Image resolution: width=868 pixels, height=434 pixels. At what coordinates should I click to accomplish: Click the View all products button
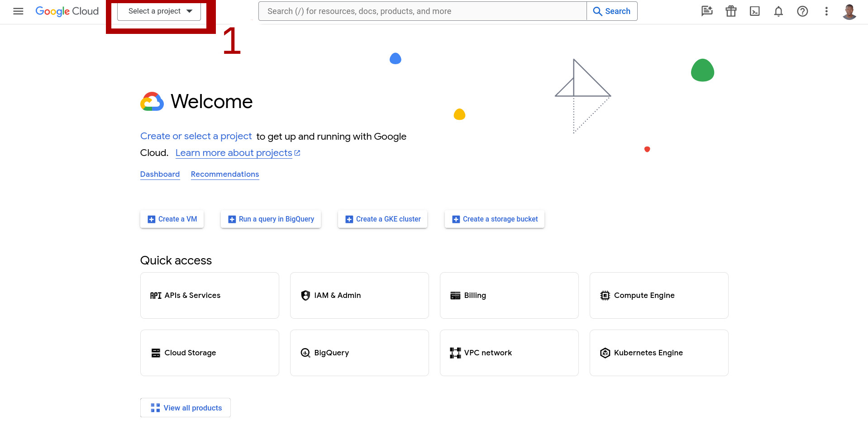click(186, 408)
